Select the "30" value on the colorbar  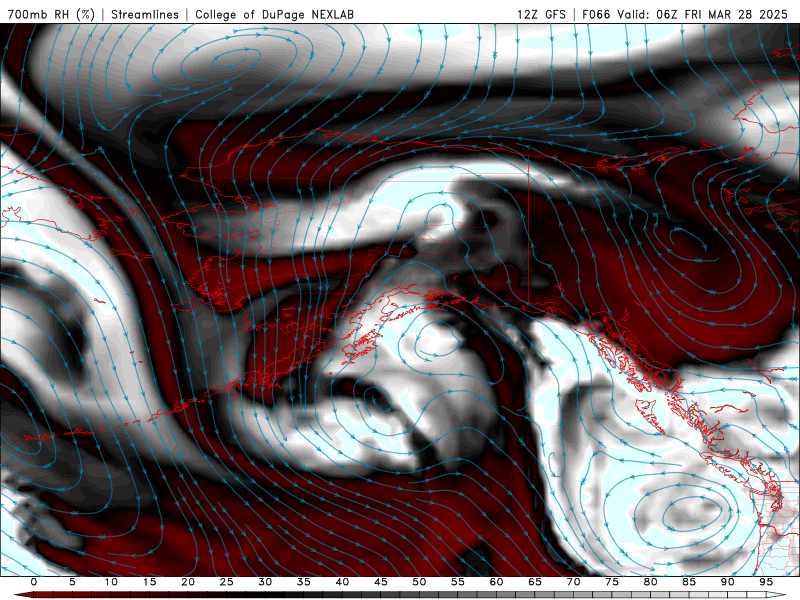[265, 582]
